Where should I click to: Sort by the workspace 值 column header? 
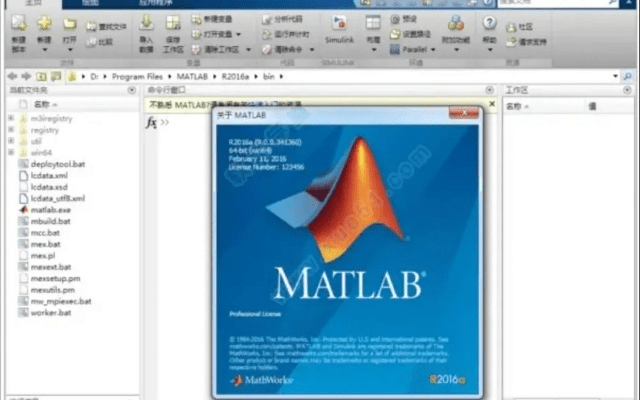(x=592, y=107)
